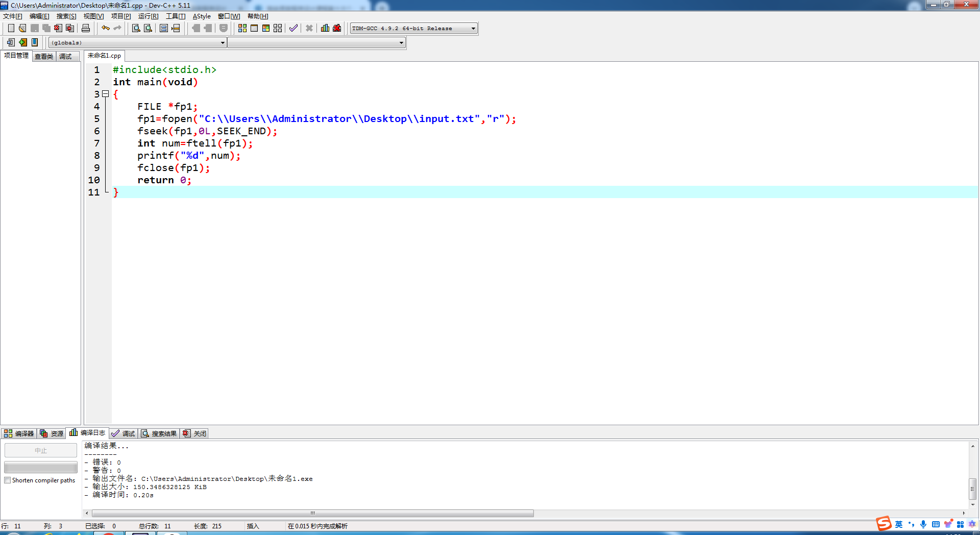The width and height of the screenshot is (980, 535).
Task: Open the 视图[V] menu
Action: tap(94, 16)
